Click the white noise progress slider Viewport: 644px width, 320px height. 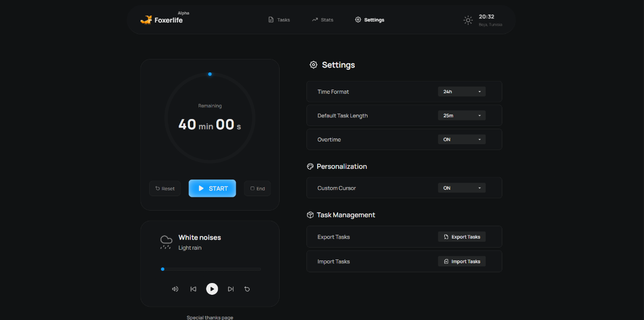tap(211, 269)
